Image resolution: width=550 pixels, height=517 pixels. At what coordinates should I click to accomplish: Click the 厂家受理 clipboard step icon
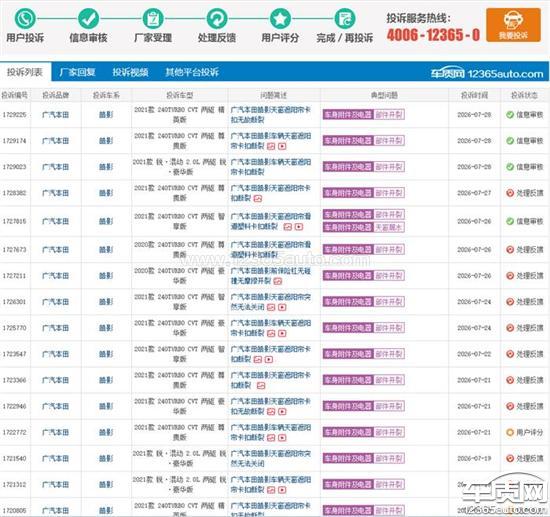coord(153,19)
